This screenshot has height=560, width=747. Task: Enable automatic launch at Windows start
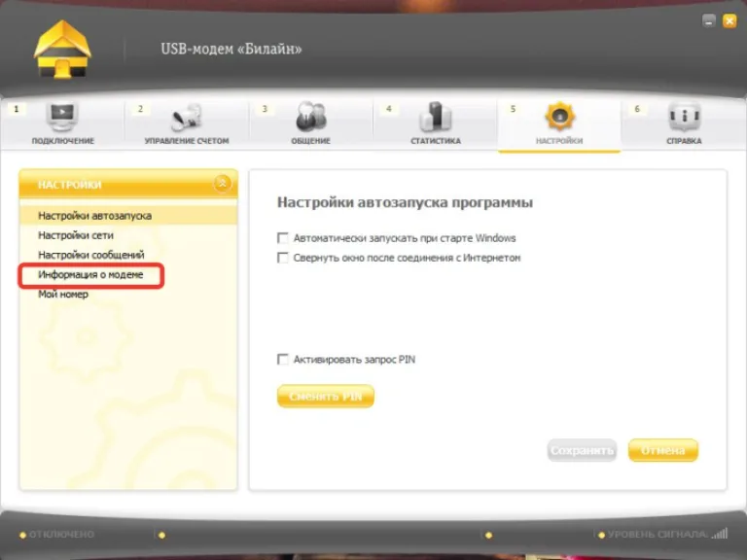coord(282,237)
